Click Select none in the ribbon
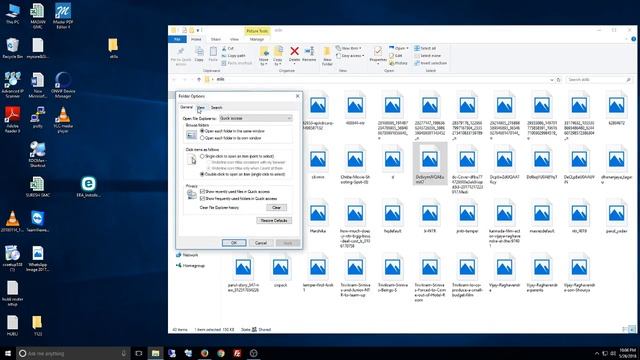 (427, 56)
